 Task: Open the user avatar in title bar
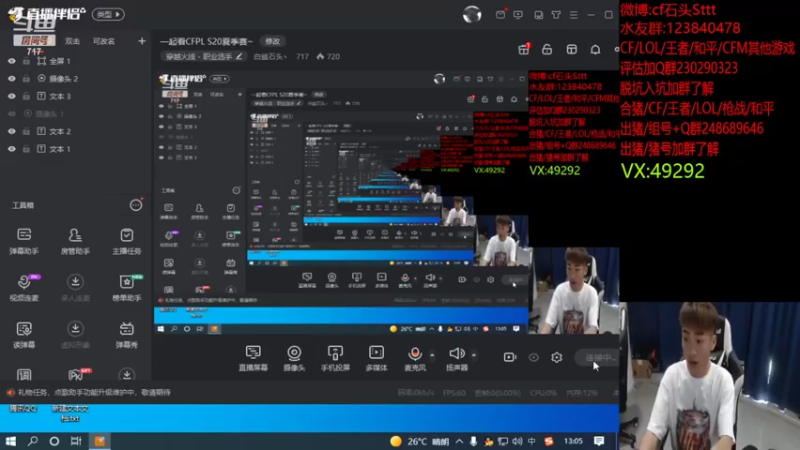tap(472, 14)
